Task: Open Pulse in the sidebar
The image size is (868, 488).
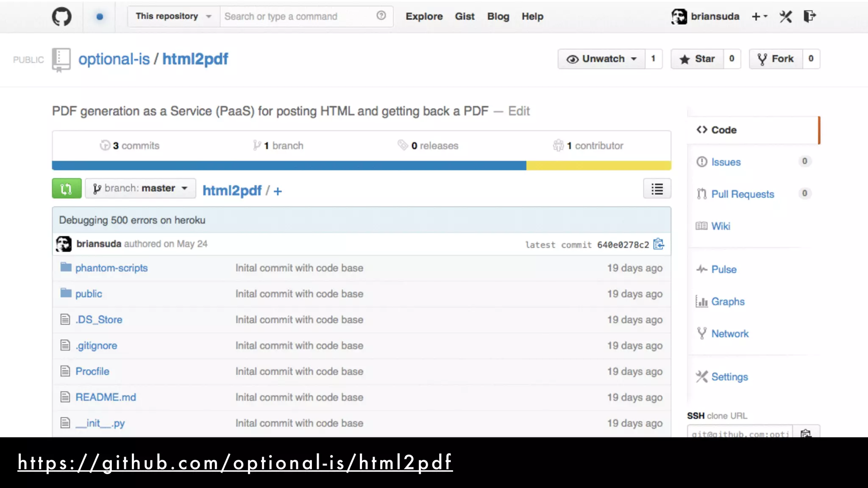Action: point(724,269)
